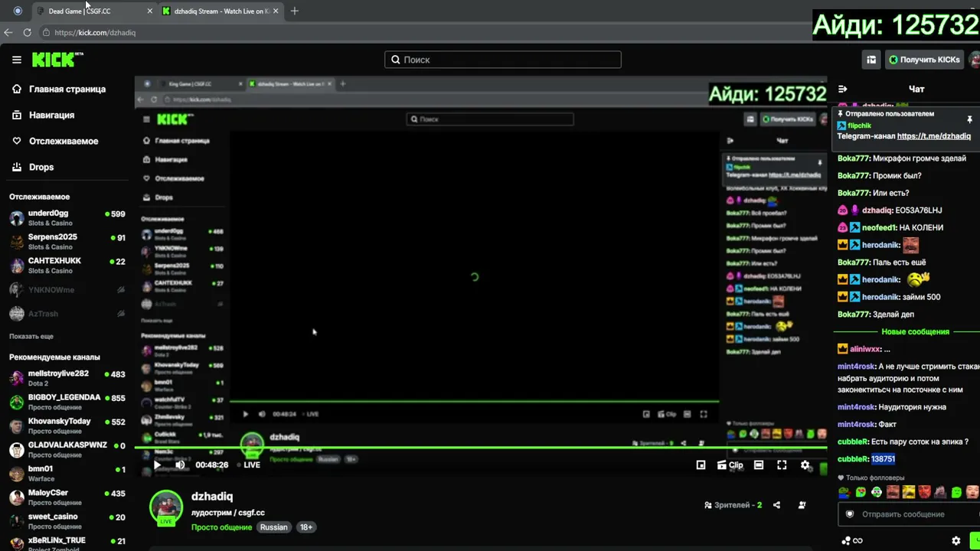Select the Russian language tag
Screen dimensions: 980x551
pyautogui.click(x=273, y=527)
